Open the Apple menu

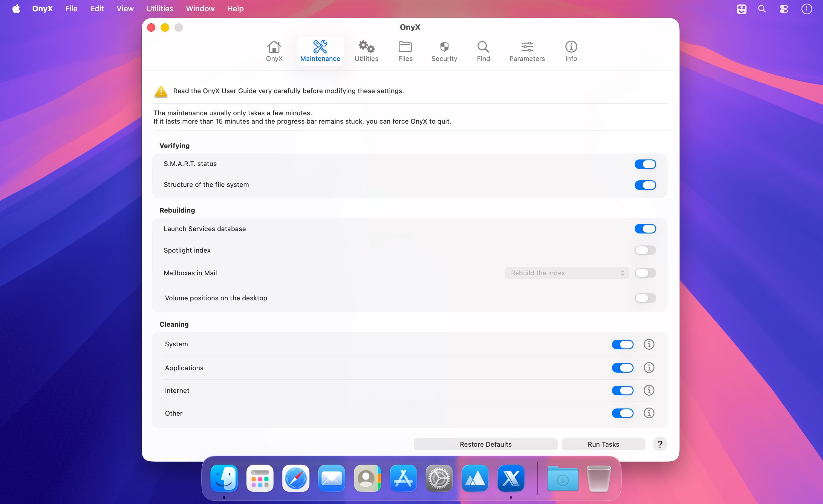(16, 9)
